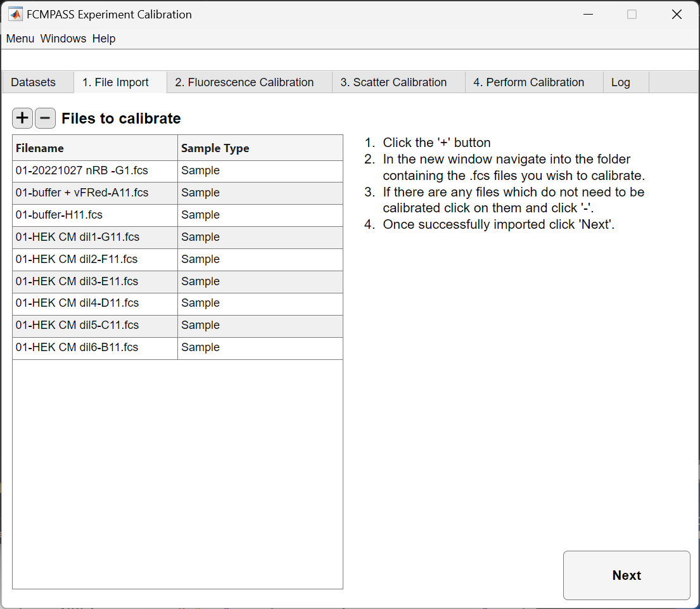Click the Filename column header
The height and width of the screenshot is (609, 700).
coord(95,148)
